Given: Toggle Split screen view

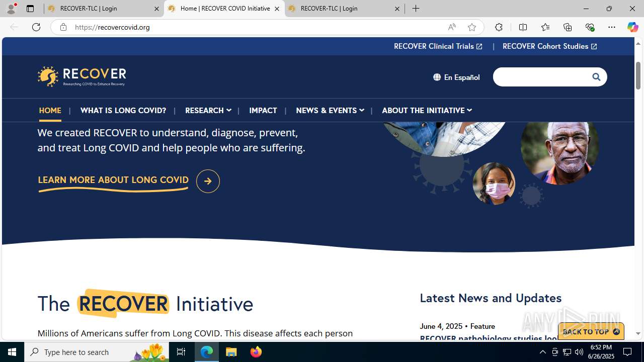Looking at the screenshot, I should pos(523,27).
